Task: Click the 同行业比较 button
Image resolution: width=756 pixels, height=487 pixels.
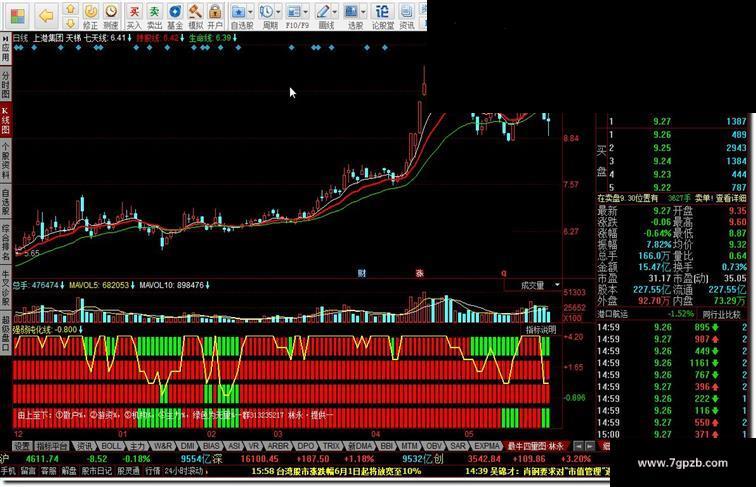Action: click(x=721, y=314)
